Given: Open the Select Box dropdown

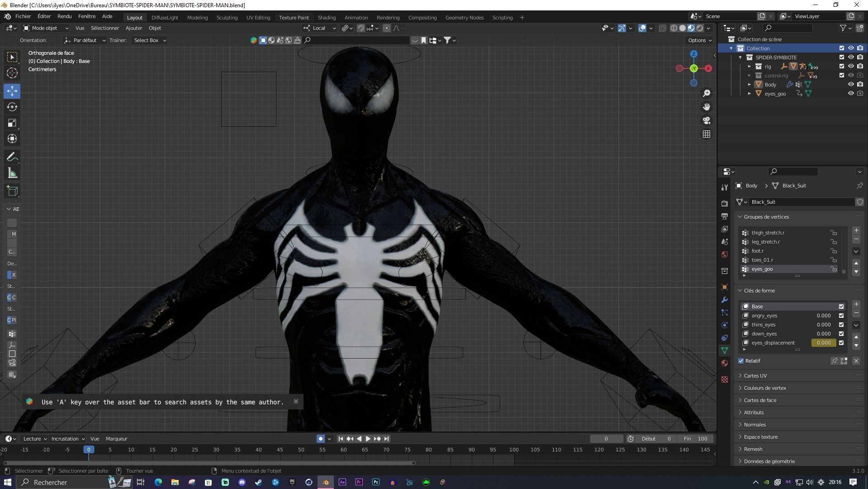Looking at the screenshot, I should click(149, 40).
